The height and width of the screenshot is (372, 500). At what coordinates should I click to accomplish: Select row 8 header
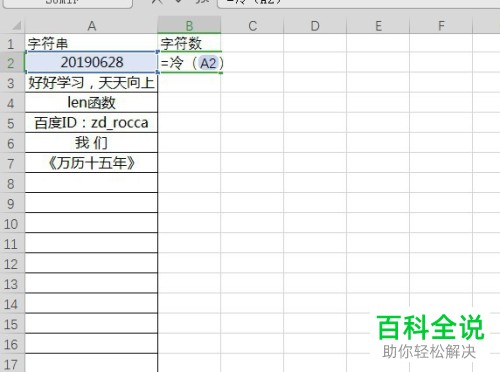pos(12,184)
